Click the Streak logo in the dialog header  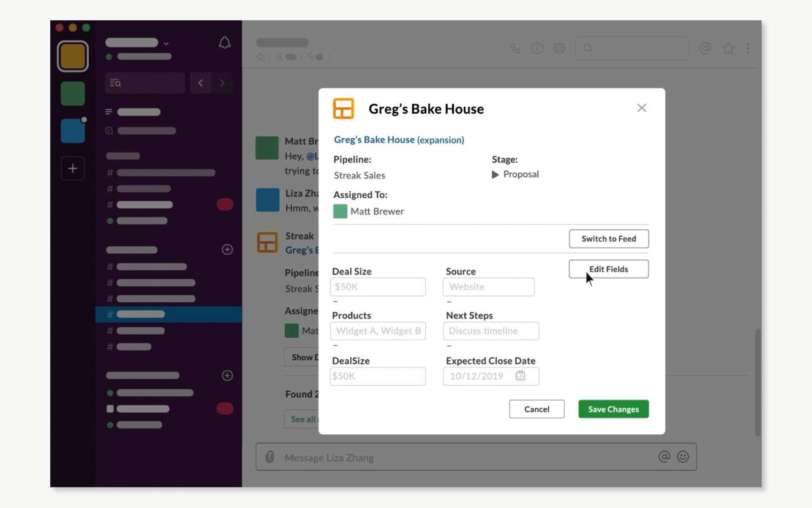(x=343, y=109)
